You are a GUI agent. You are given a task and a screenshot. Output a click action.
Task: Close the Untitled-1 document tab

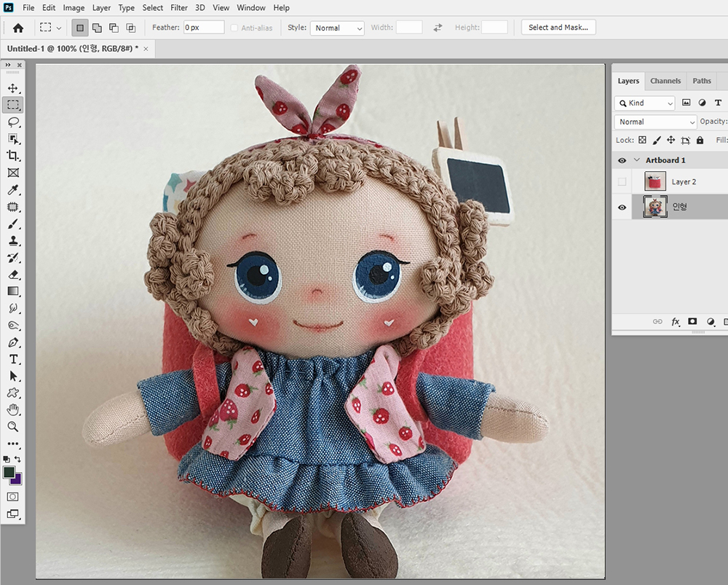click(x=146, y=49)
